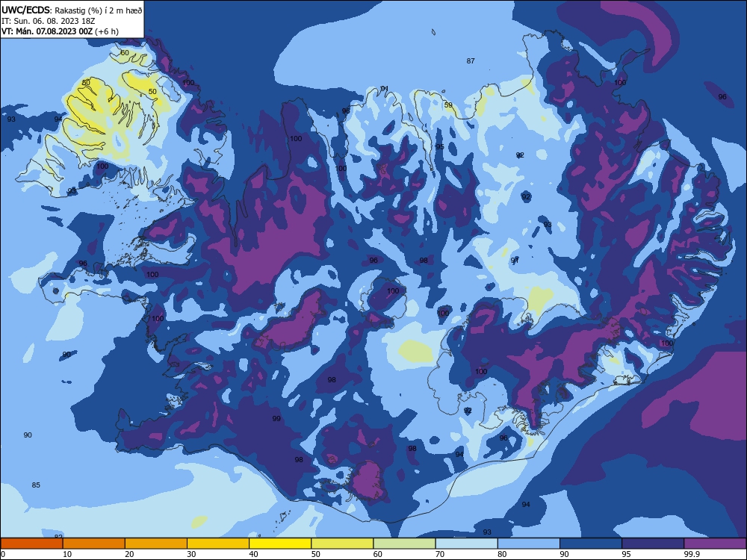Click the 70 legend scale label
The image size is (747, 560).
click(x=440, y=554)
